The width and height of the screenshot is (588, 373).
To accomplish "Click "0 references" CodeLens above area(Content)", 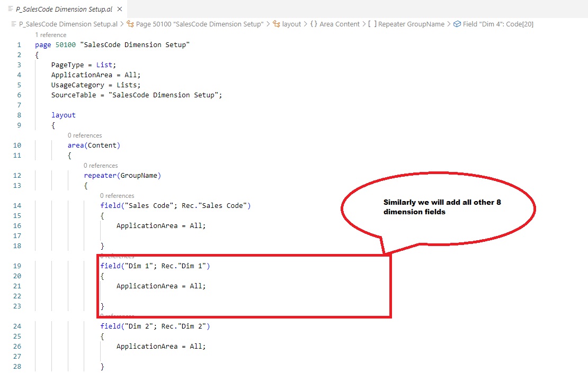I will point(85,135).
